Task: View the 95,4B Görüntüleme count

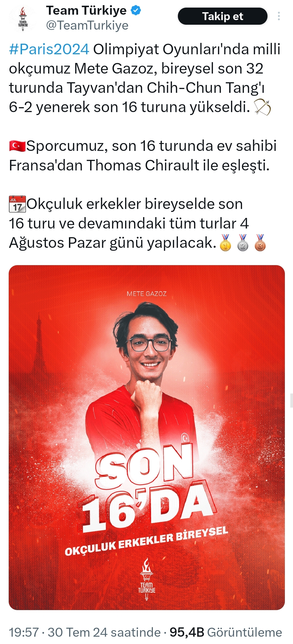Action: coord(226,632)
